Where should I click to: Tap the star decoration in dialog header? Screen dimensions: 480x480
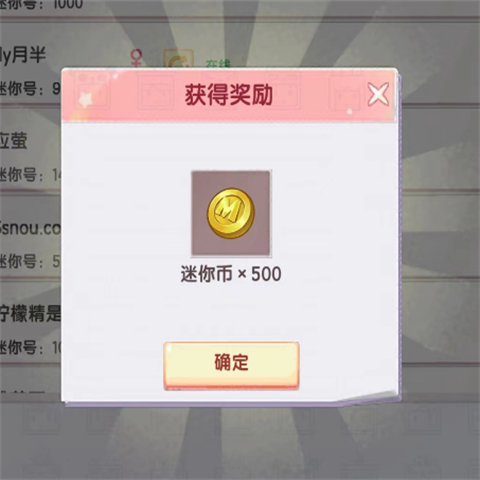86,100
